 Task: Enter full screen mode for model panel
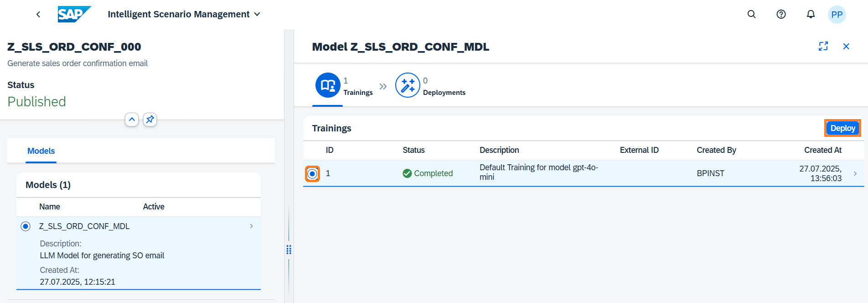[823, 46]
